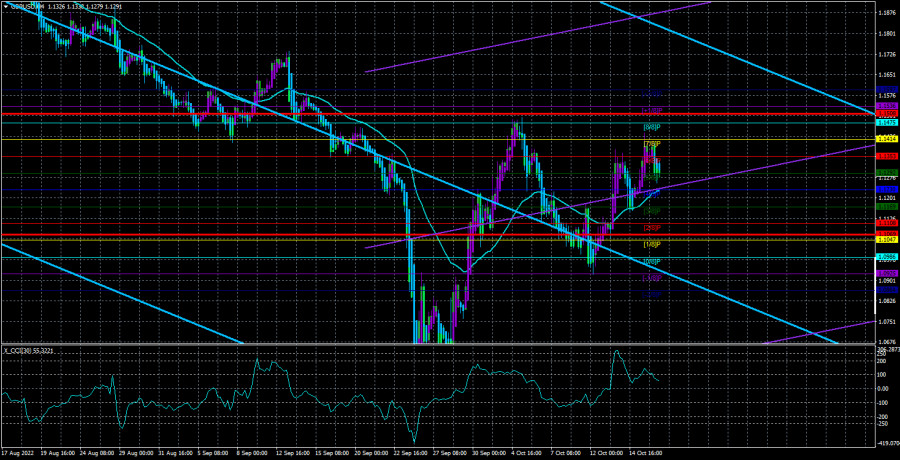This screenshot has height=460, width=900.
Task: Click the 1.0751 price scale value
Action: pos(887,322)
